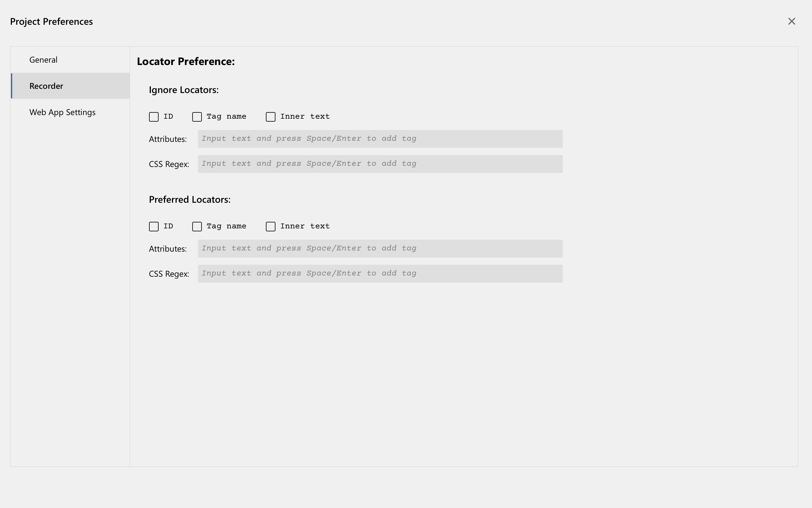This screenshot has width=812, height=508.
Task: Click the Attributes input under Ignore Locators
Action: click(380, 138)
